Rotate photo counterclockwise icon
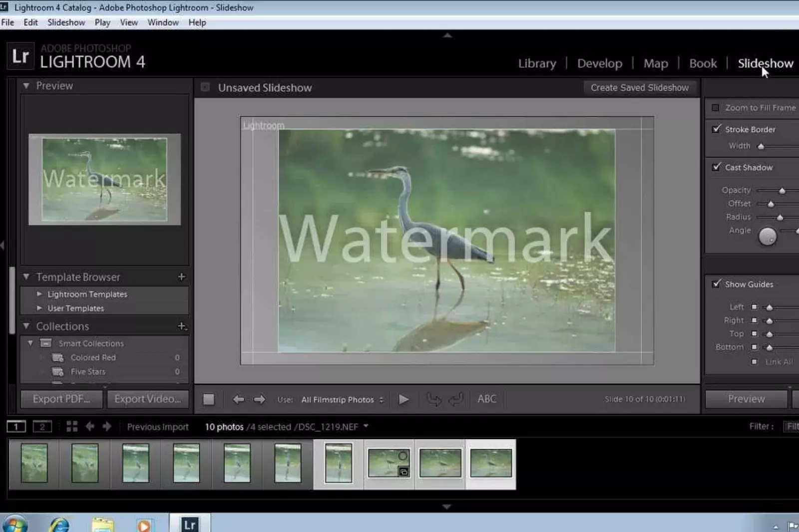Screen dimensions: 799x532 [x=433, y=399]
